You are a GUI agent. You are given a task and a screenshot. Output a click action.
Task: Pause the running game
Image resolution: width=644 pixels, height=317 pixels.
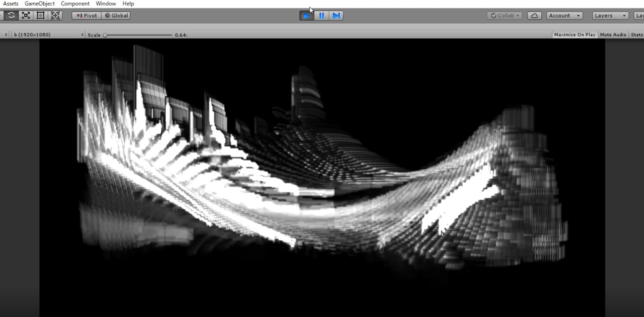click(321, 16)
